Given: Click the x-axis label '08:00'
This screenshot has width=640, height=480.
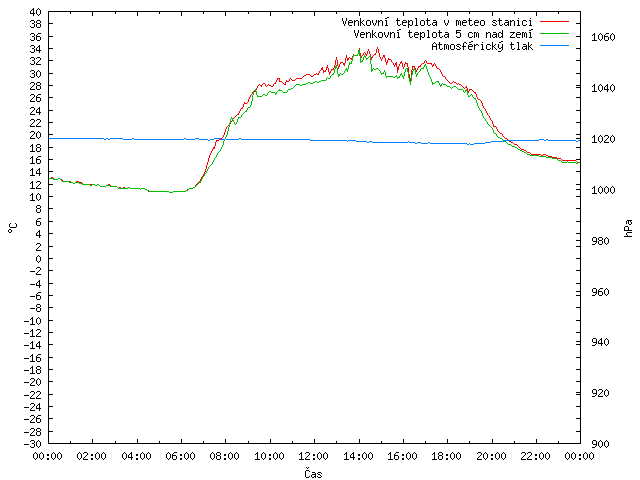Looking at the screenshot, I should coord(225,456).
